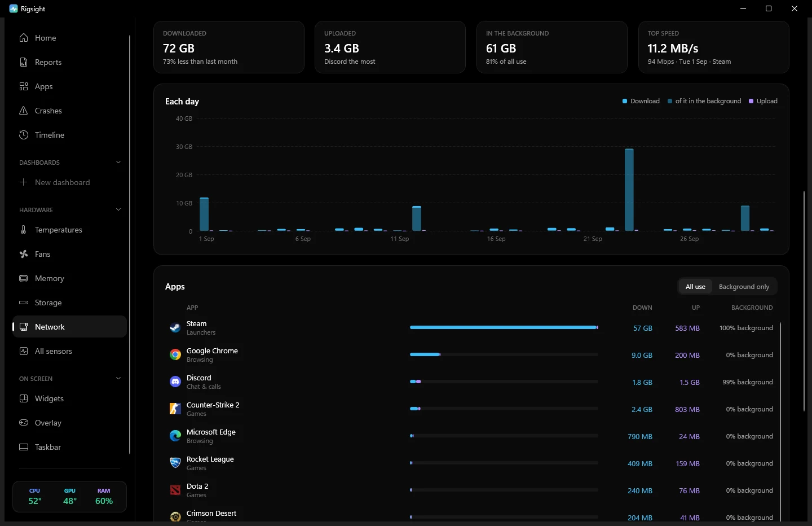Click the Downloaded 72 GB summary card
812x526 pixels.
click(x=229, y=47)
